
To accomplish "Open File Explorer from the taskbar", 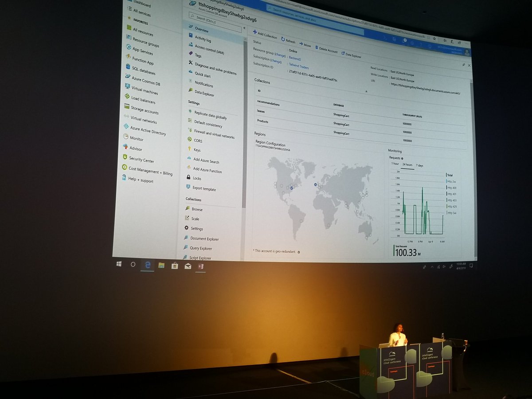I will pyautogui.click(x=161, y=266).
